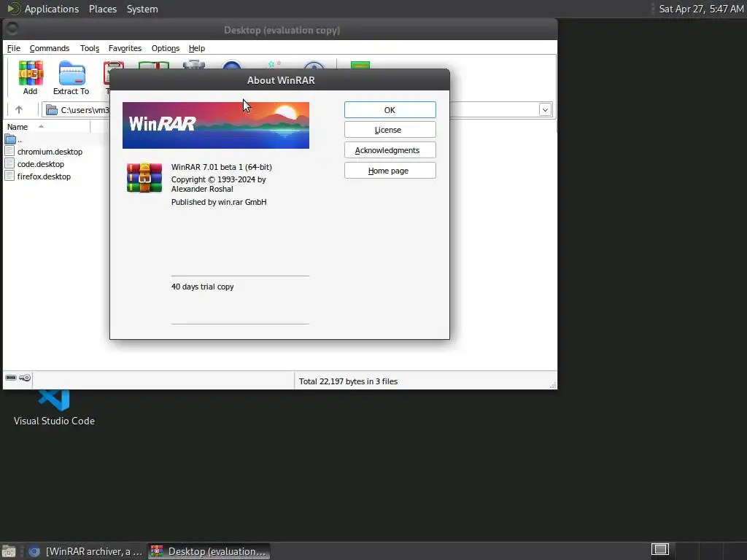Screen dimensions: 747x560
Task: Click the parent folder '..' icon
Action: pos(10,139)
